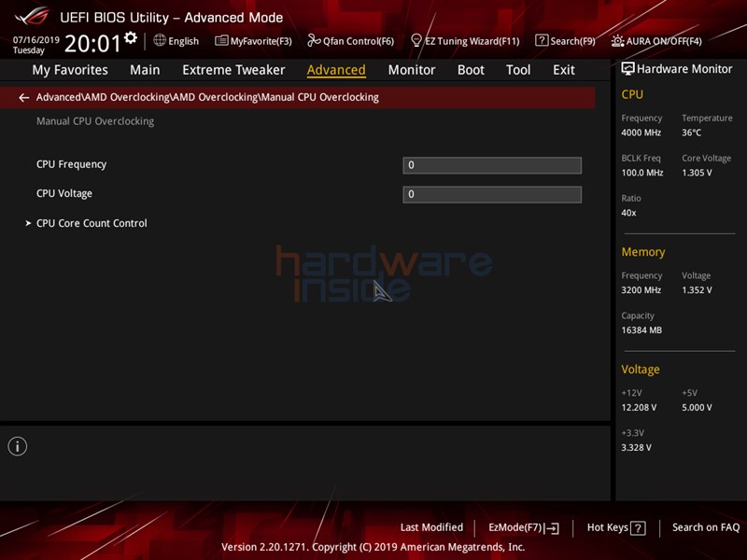Click the 1.305 V core voltage value
Viewport: 747px width, 560px height.
[x=697, y=173]
